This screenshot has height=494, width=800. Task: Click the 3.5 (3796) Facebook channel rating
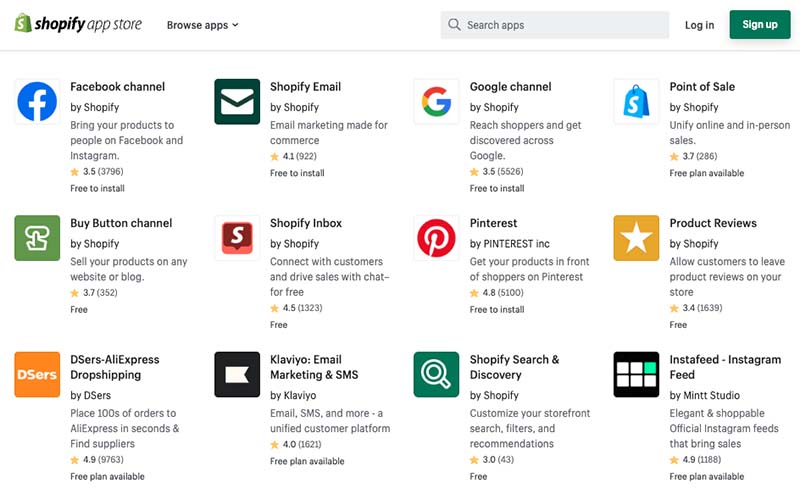pyautogui.click(x=97, y=171)
